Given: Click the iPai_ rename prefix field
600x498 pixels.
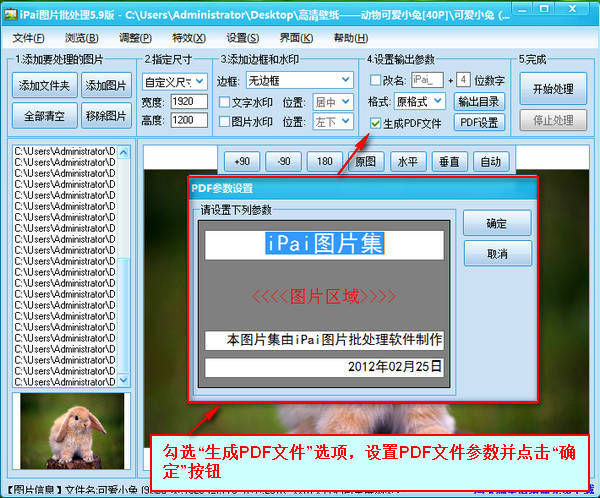Looking at the screenshot, I should 427,80.
